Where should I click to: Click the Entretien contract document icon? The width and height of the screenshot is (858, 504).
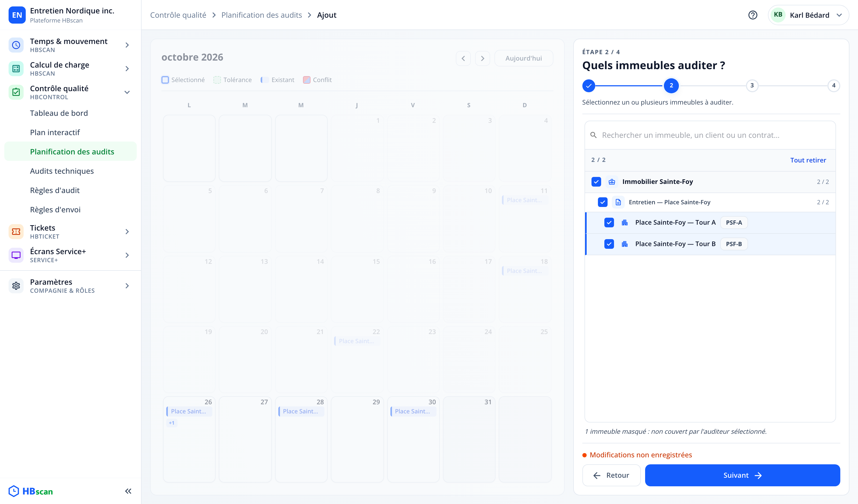click(x=618, y=202)
